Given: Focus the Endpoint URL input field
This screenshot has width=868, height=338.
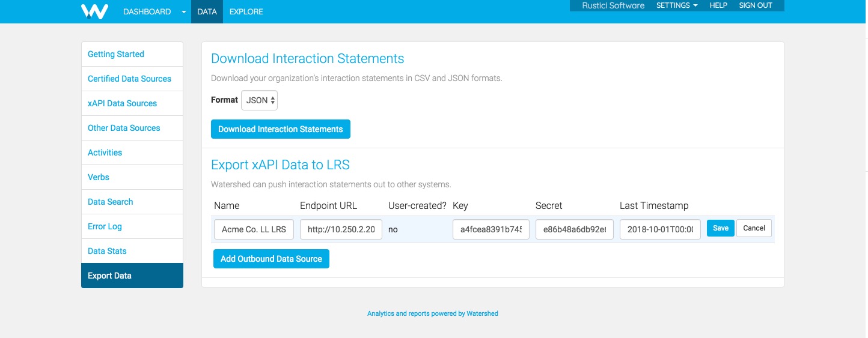Looking at the screenshot, I should tap(341, 229).
